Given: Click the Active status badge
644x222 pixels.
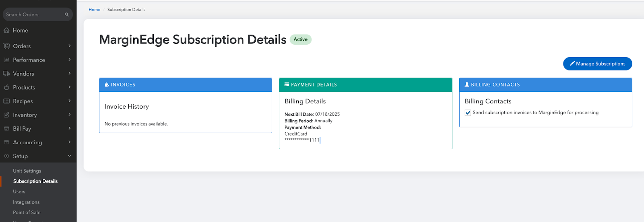Looking at the screenshot, I should pos(301,39).
